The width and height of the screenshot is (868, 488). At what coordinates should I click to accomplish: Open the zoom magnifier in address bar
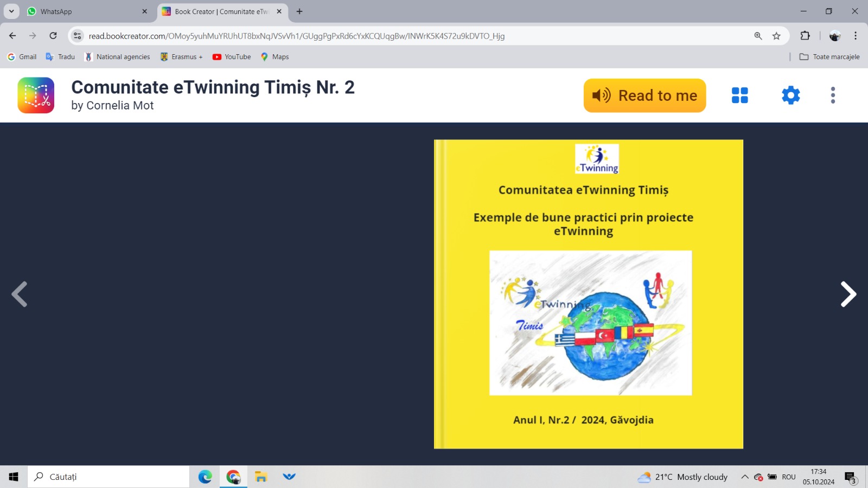tap(758, 36)
